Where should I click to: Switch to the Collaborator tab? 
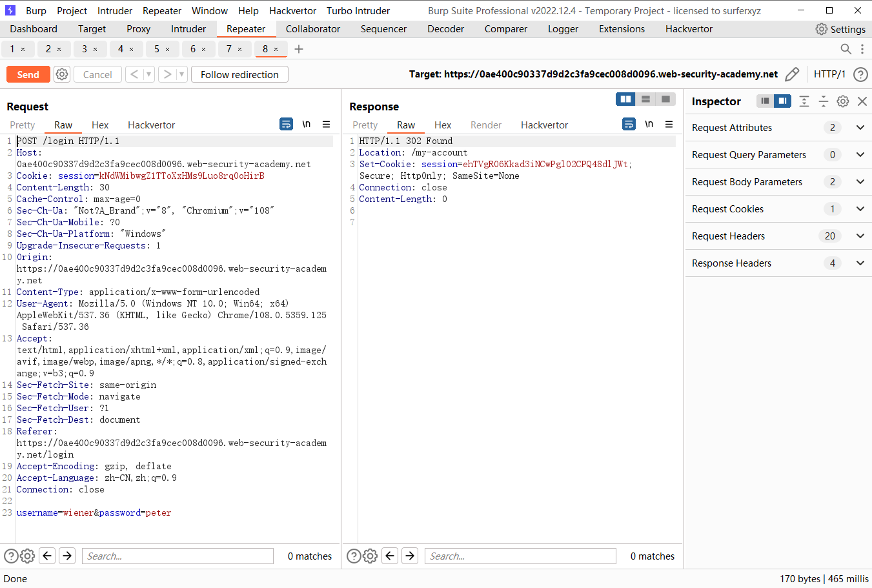pyautogui.click(x=313, y=29)
